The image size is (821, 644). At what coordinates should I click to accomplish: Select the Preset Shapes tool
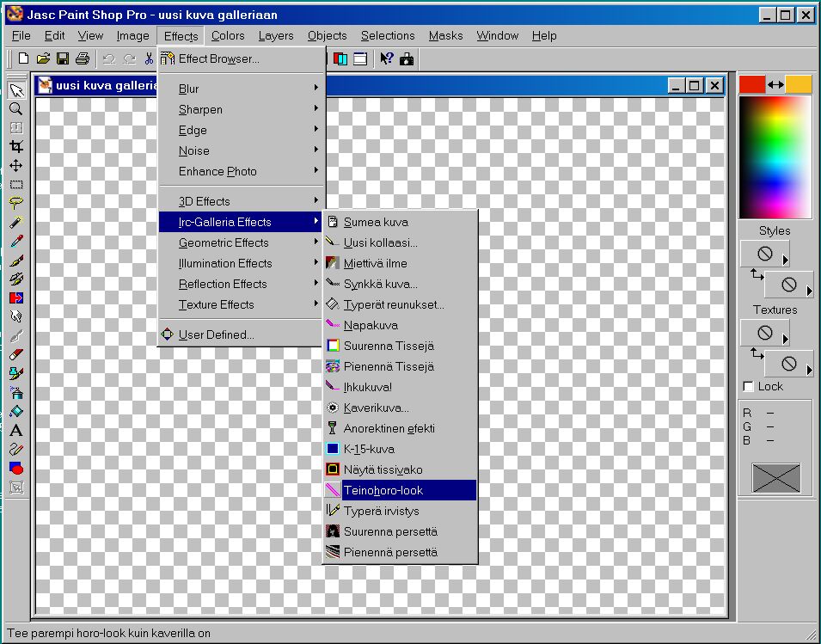[16, 468]
